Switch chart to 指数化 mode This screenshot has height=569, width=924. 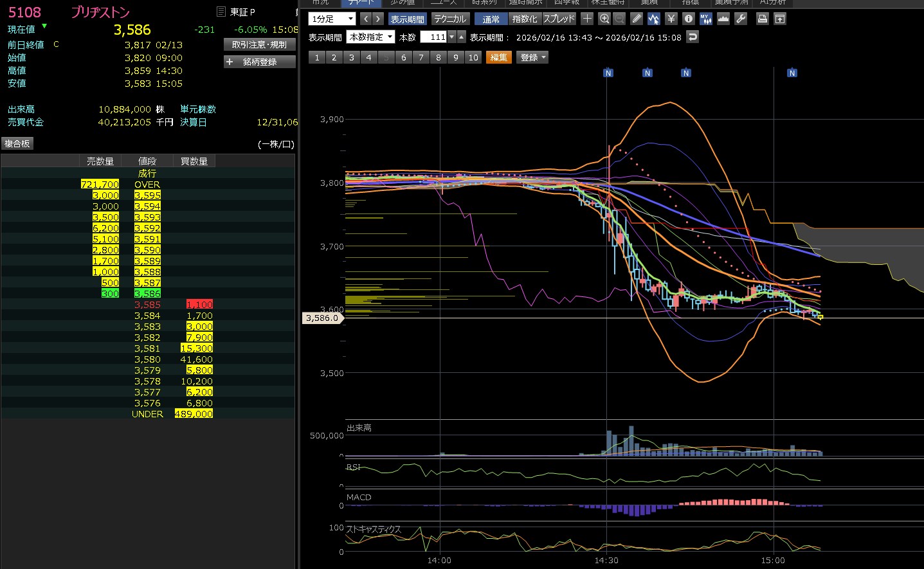pyautogui.click(x=525, y=19)
